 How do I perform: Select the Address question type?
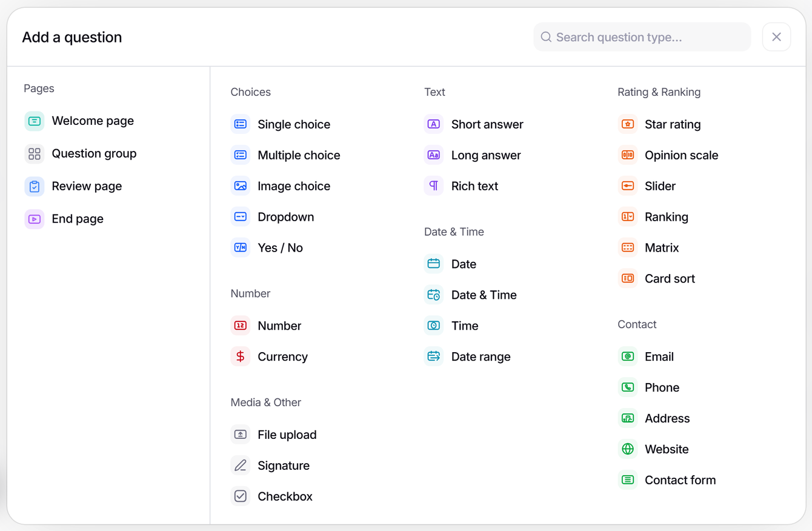[x=654, y=418]
